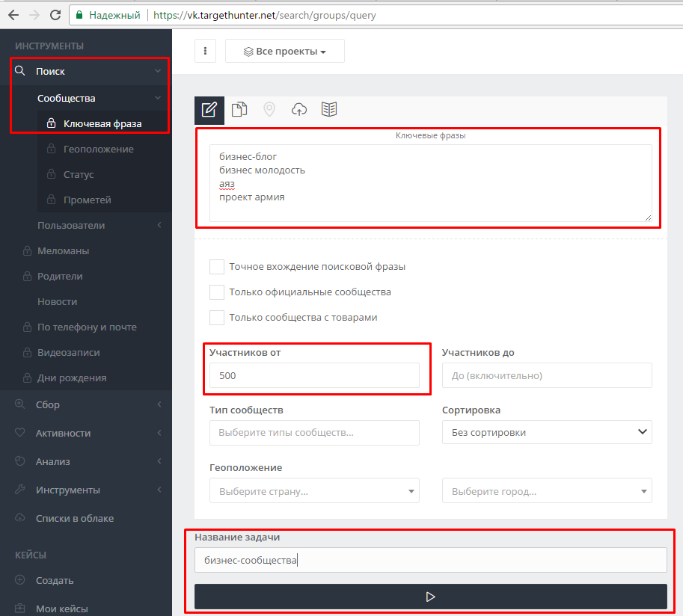683x616 pixels.
Task: Open the Все проекты dropdown
Action: [x=285, y=52]
